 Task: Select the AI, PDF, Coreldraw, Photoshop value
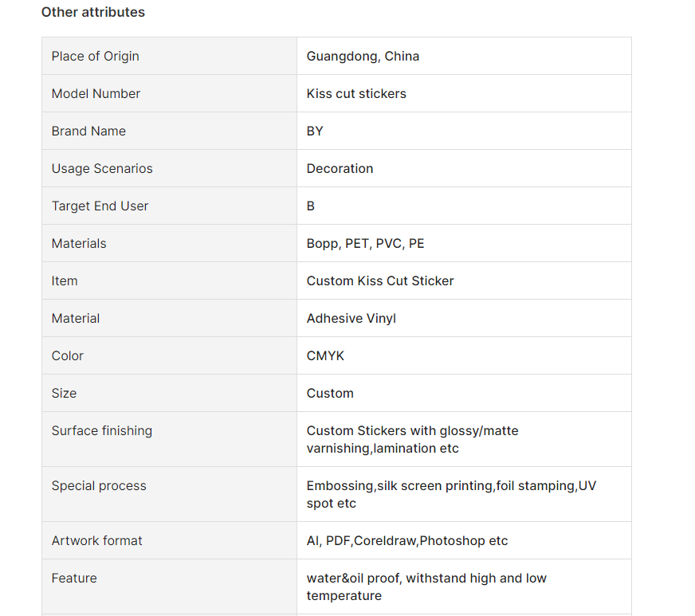click(x=407, y=540)
